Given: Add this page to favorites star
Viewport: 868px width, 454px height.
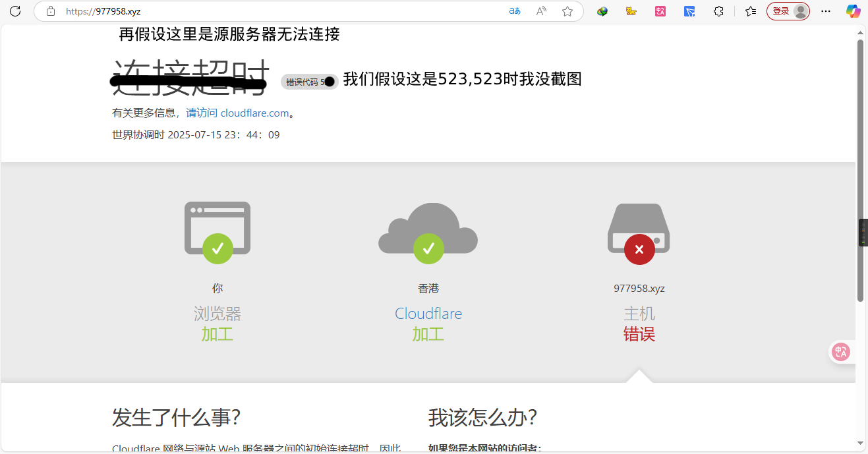Looking at the screenshot, I should [x=567, y=11].
